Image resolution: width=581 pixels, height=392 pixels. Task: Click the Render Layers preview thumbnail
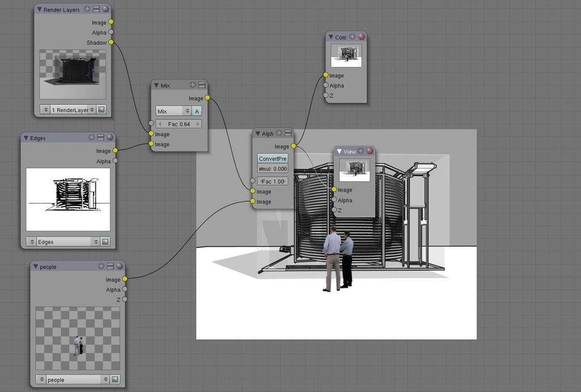pos(73,74)
